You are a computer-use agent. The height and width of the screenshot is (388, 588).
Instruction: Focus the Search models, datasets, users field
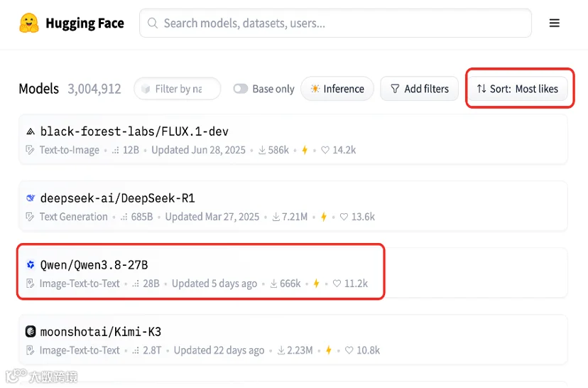(x=335, y=23)
